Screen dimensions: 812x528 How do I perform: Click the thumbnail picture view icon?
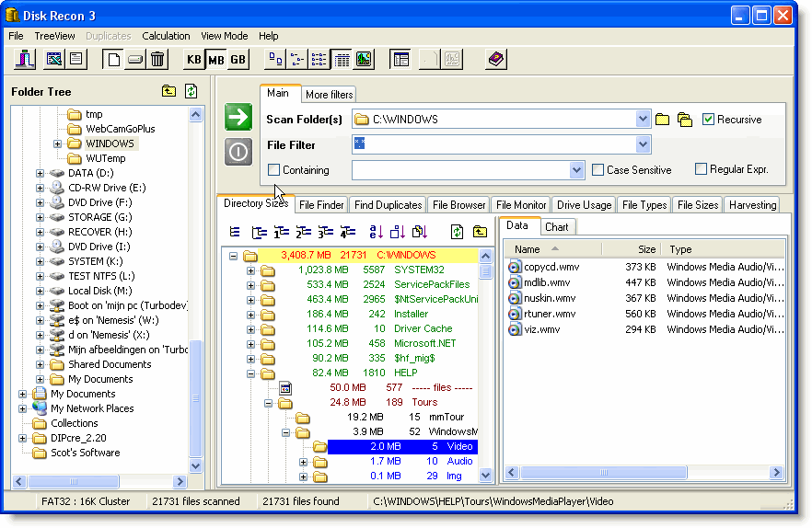[364, 59]
